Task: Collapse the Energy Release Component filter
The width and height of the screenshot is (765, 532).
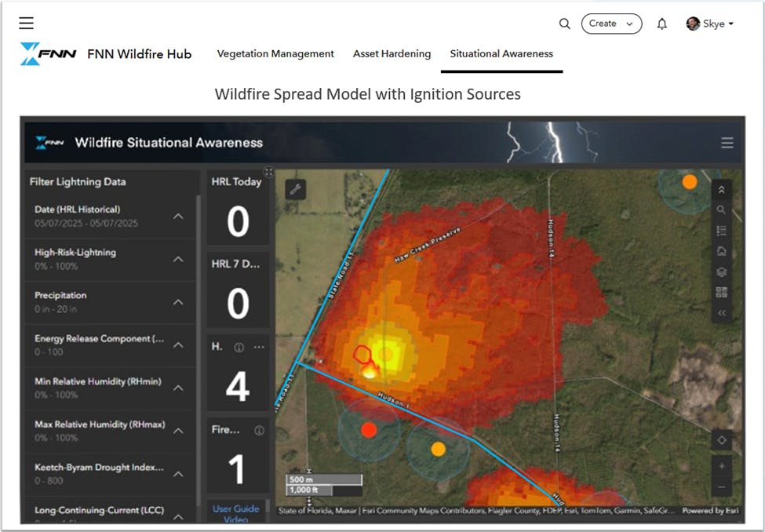Action: tap(179, 345)
